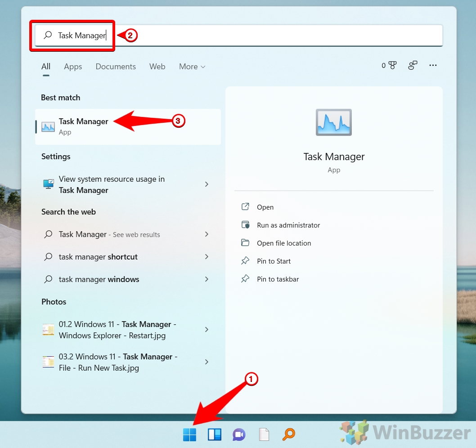The width and height of the screenshot is (476, 448).
Task: Click the search icon beside 'task manager windows'
Action: click(x=48, y=279)
